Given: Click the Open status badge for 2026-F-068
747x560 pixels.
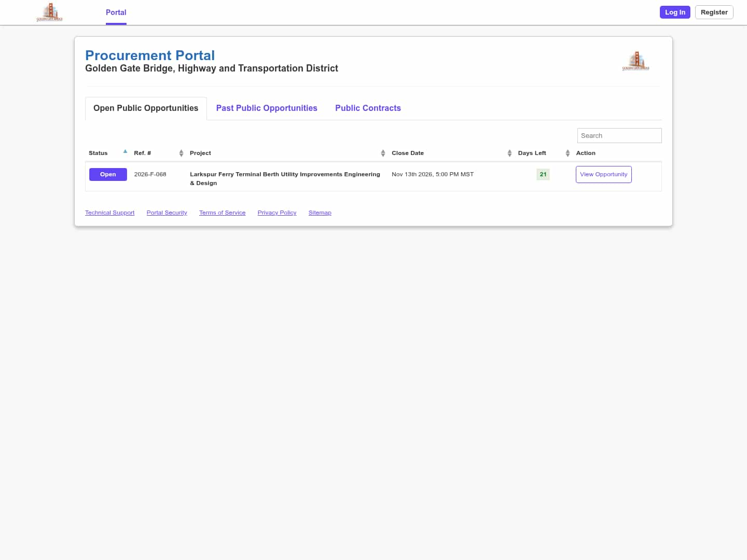Looking at the screenshot, I should click(x=108, y=175).
